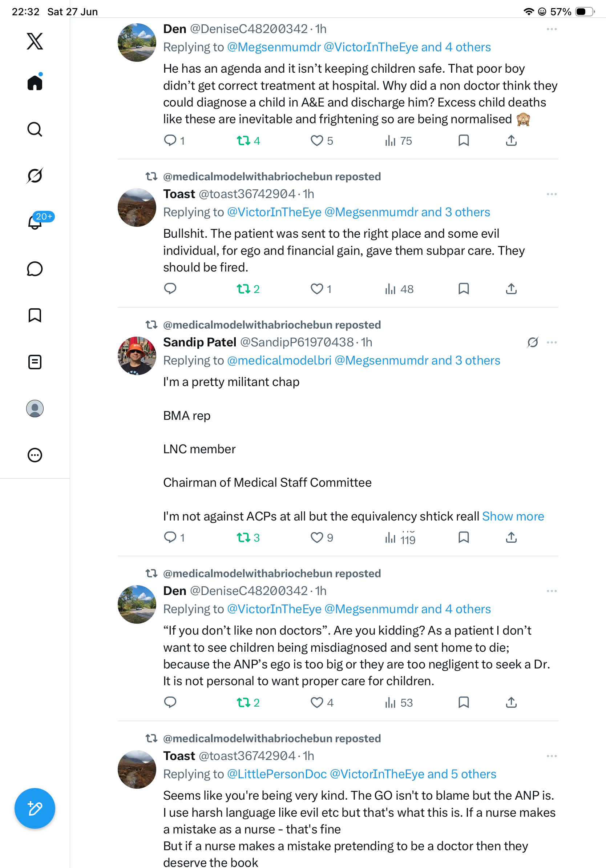The image size is (606, 868).
Task: Undo repost on Den's post with 4 reposts
Action: 248,141
